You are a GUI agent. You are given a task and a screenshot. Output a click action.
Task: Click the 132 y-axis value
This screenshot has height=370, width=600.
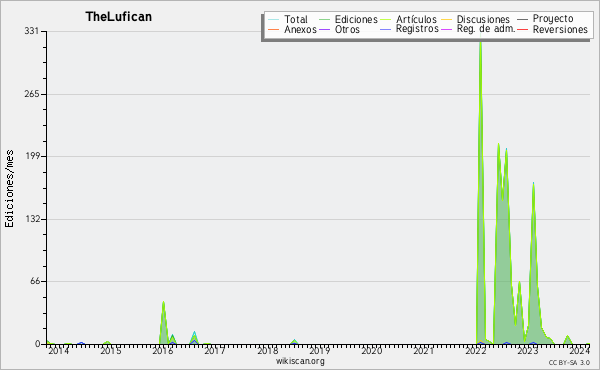click(x=32, y=219)
